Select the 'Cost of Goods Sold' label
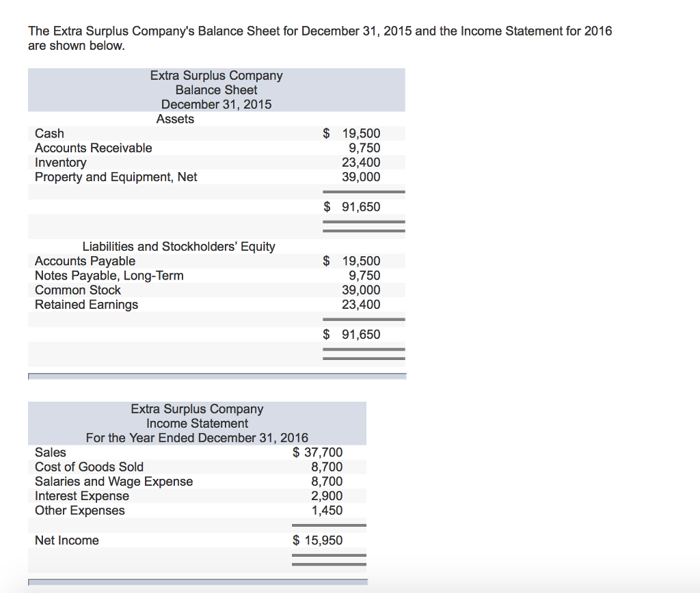The image size is (700, 593). (x=90, y=467)
